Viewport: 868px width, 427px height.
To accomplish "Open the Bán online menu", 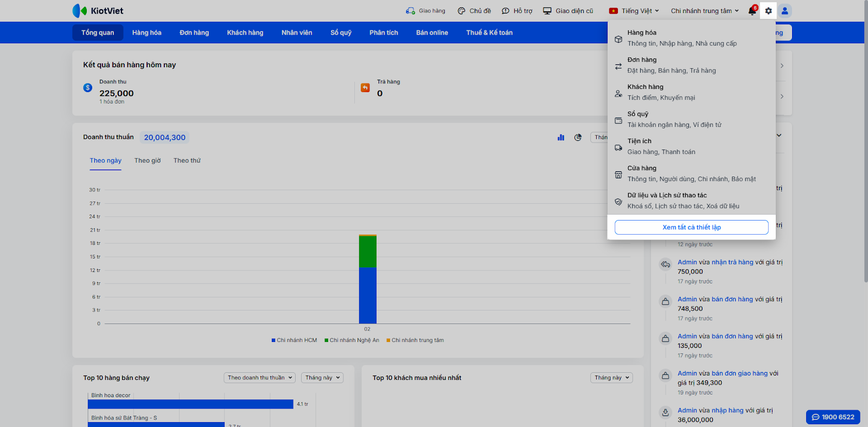I will (x=432, y=33).
